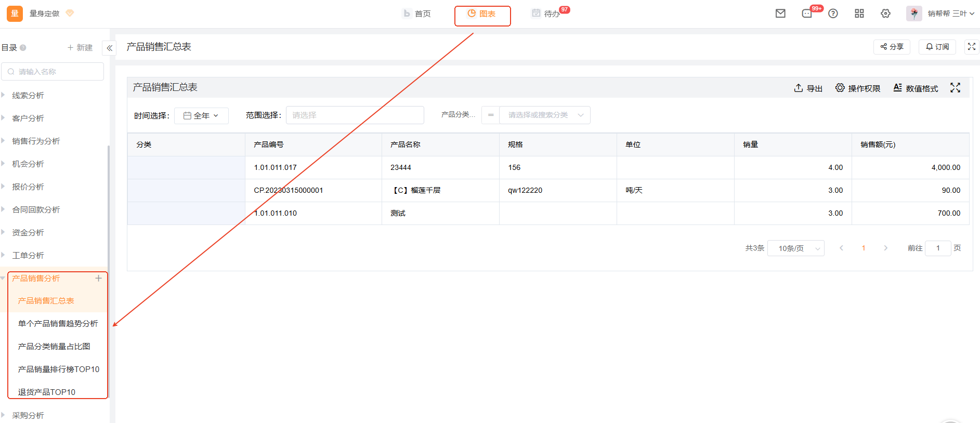This screenshot has width=980, height=423.
Task: Expand the 线索分析 tree folder
Action: tap(4, 95)
